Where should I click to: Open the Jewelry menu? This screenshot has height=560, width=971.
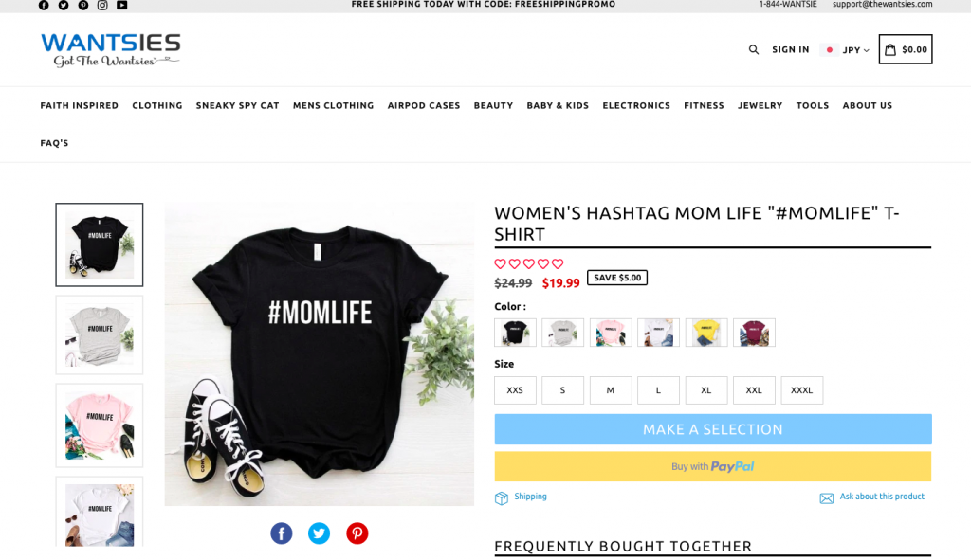pos(760,106)
